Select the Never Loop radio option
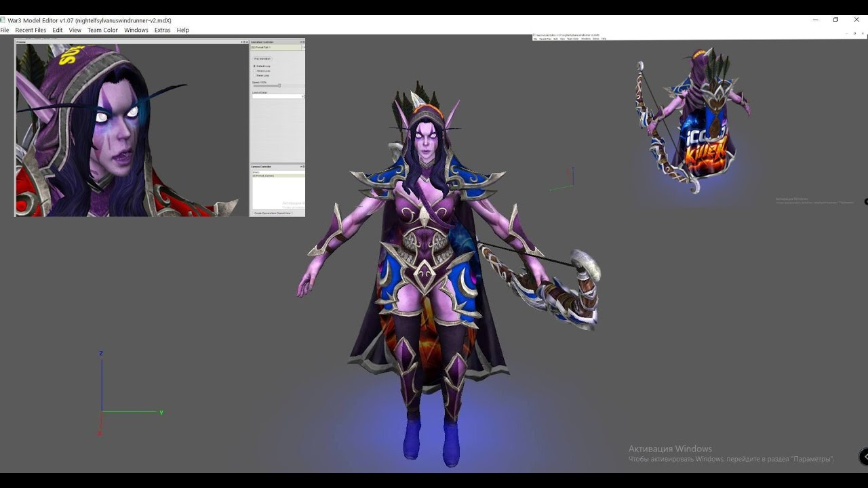Image resolution: width=868 pixels, height=488 pixels. click(261, 75)
